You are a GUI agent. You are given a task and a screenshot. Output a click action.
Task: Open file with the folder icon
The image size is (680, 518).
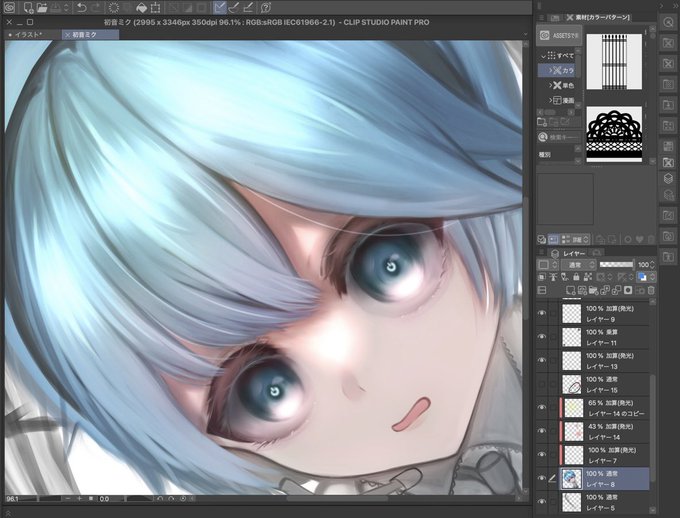coord(42,7)
